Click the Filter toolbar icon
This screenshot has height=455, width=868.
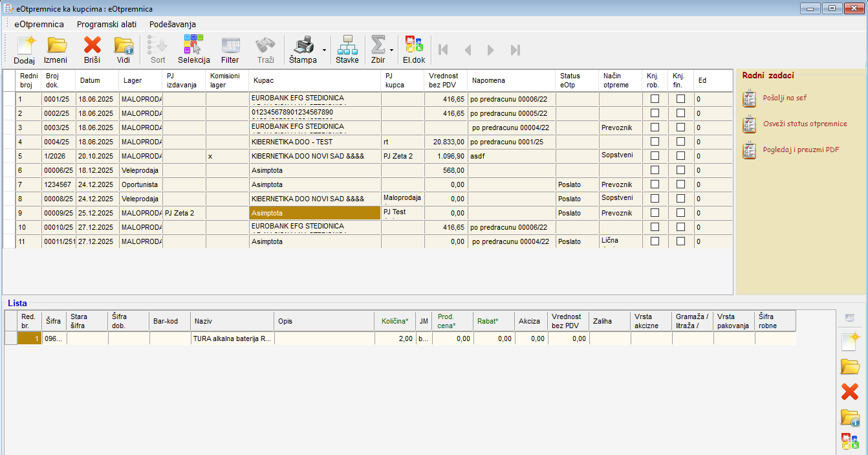pos(230,49)
